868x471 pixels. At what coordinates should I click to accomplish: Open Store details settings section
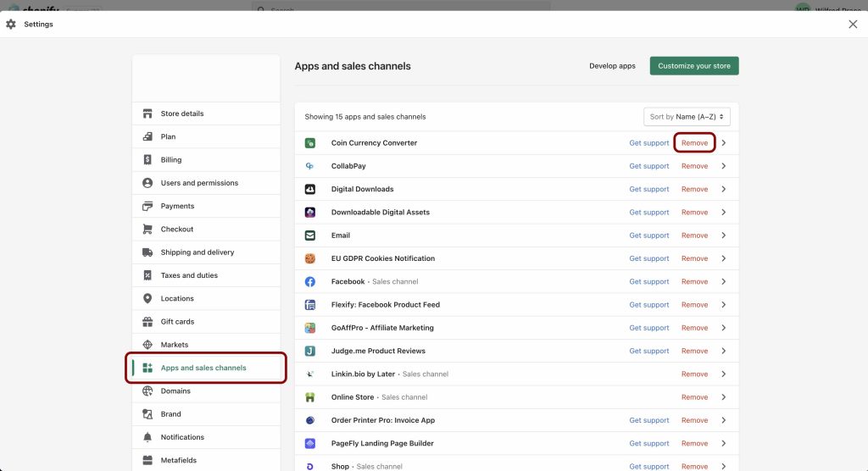[x=206, y=114]
